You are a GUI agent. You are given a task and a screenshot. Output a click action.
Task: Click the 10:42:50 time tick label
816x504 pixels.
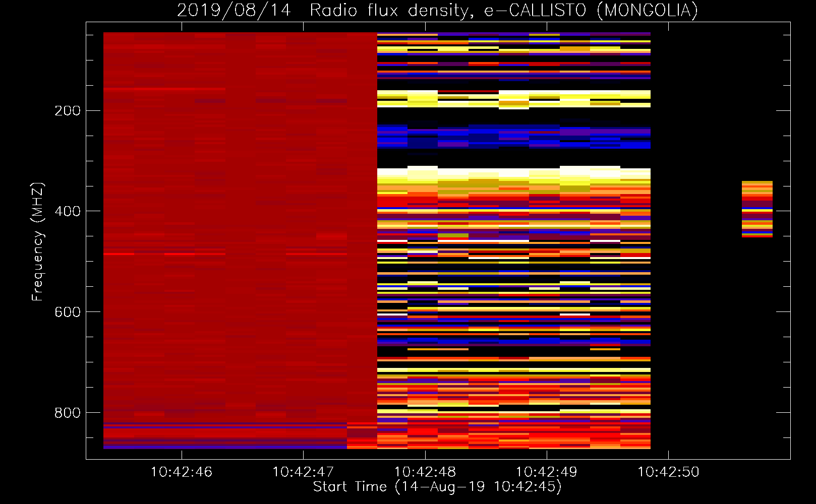coord(668,472)
